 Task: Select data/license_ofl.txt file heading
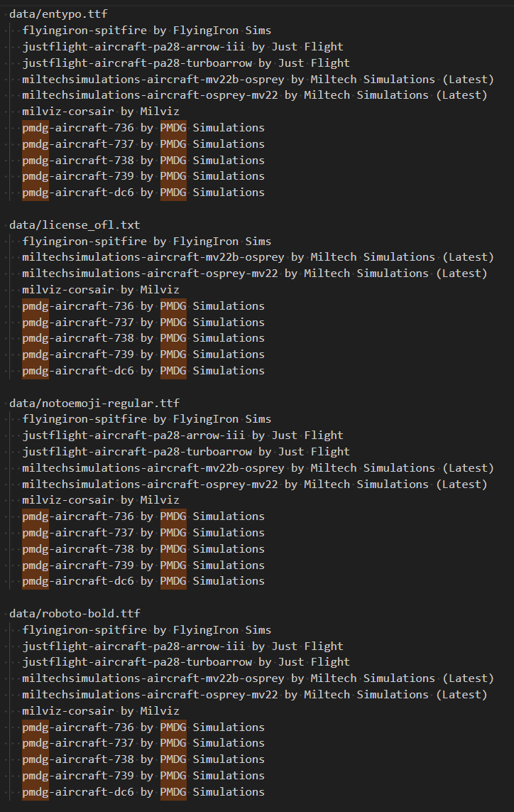(75, 225)
